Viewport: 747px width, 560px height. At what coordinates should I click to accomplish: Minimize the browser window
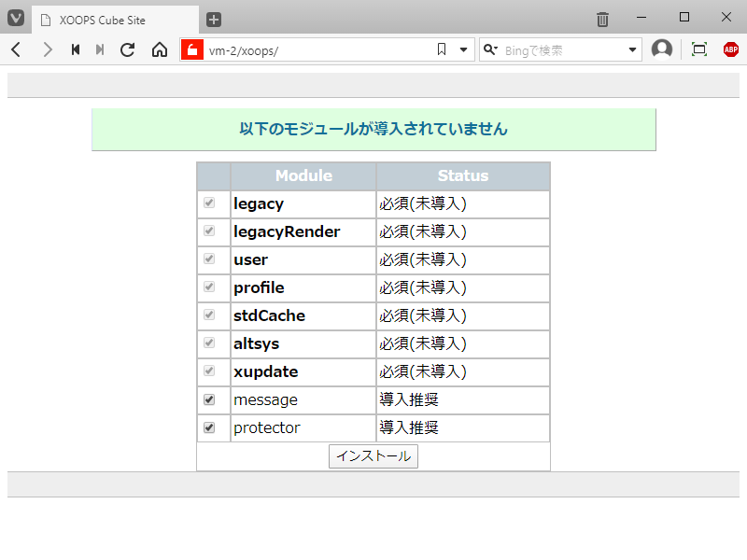tap(641, 18)
